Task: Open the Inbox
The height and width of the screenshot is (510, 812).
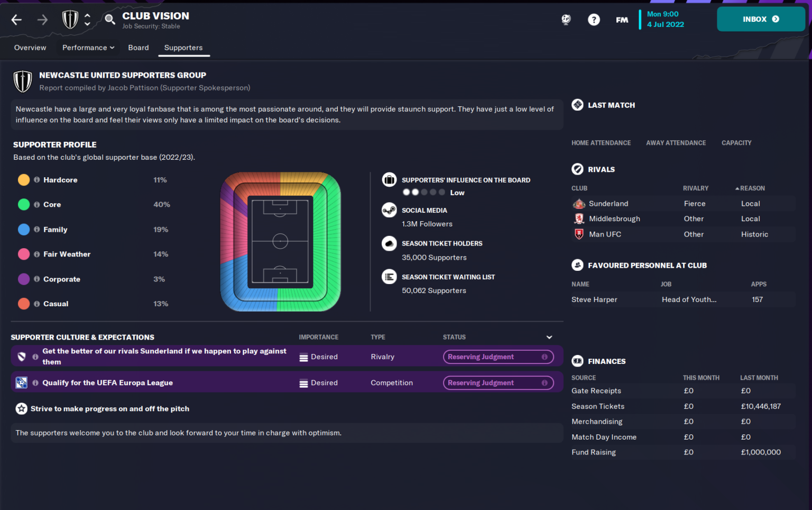Action: pos(761,19)
